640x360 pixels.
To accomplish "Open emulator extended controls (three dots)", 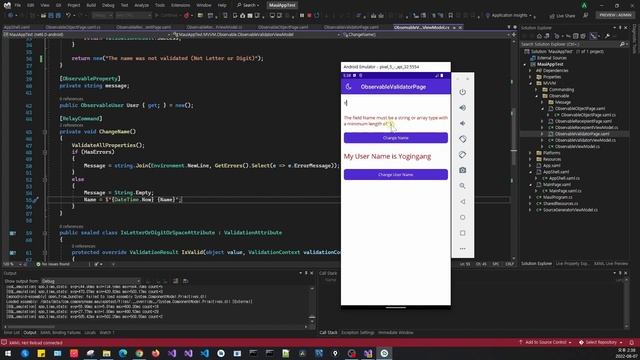I will tap(462, 249).
